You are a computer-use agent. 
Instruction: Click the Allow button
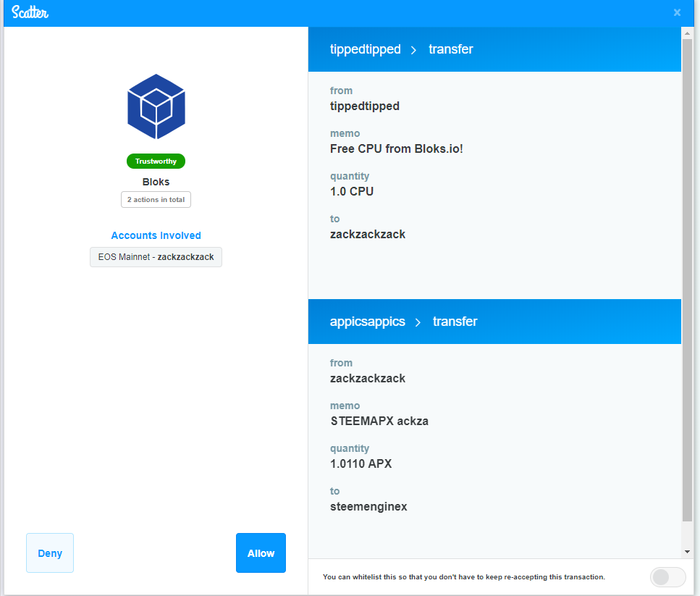tap(261, 553)
